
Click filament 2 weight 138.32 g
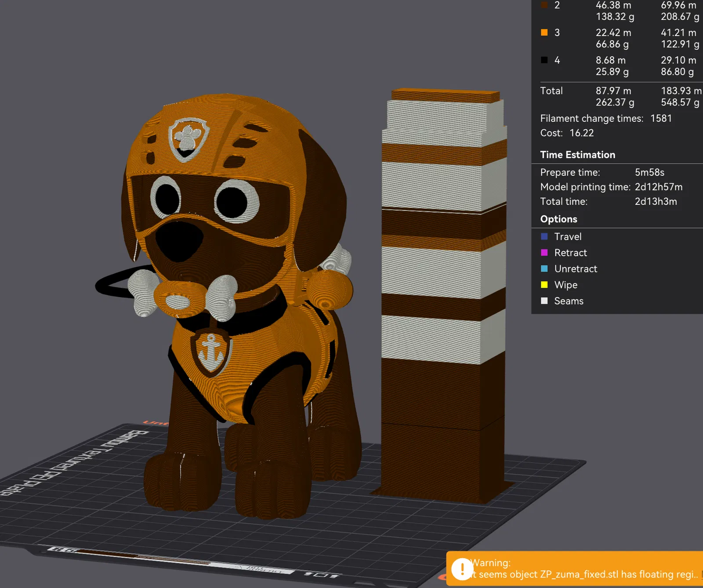(x=615, y=17)
